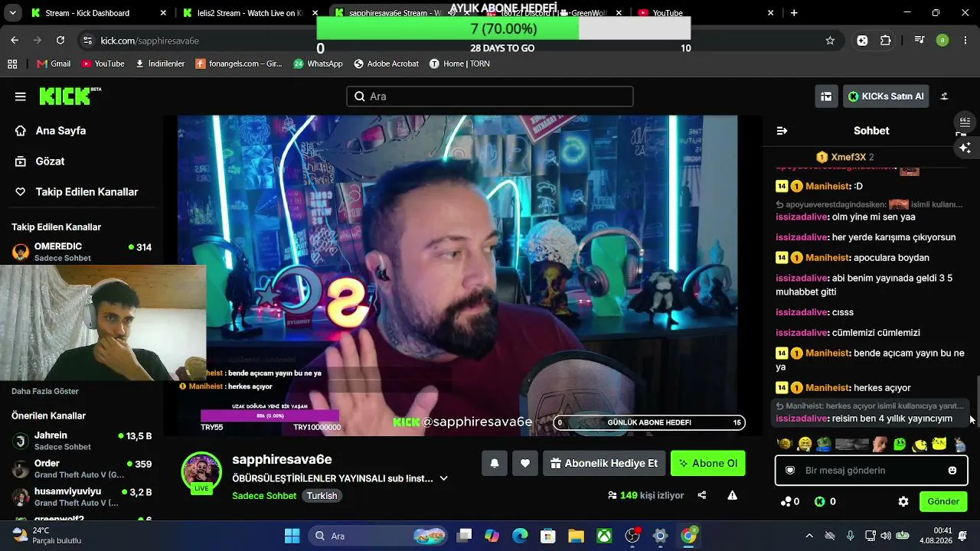Subscribe with the Abone Ol button
The width and height of the screenshot is (980, 551).
click(708, 463)
